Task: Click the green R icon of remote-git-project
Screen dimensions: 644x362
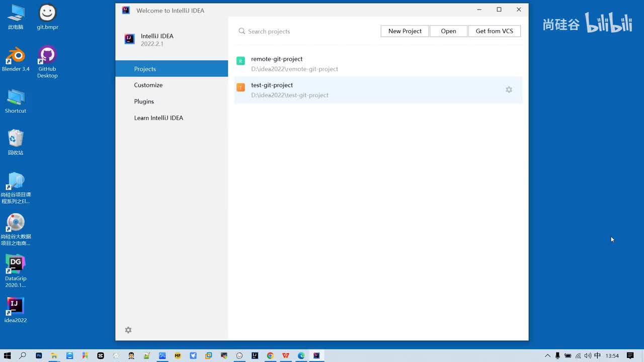Action: click(x=240, y=61)
